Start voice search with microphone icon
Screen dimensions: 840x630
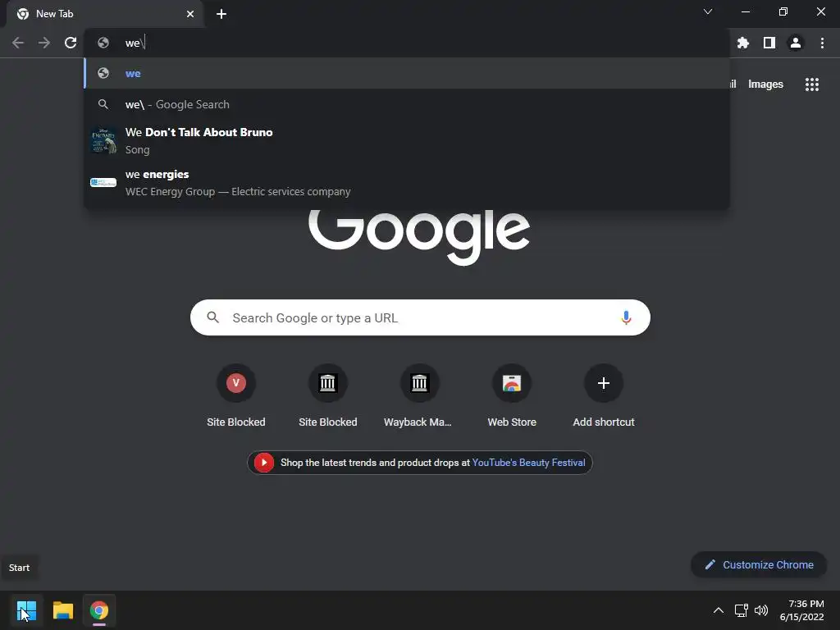point(626,317)
